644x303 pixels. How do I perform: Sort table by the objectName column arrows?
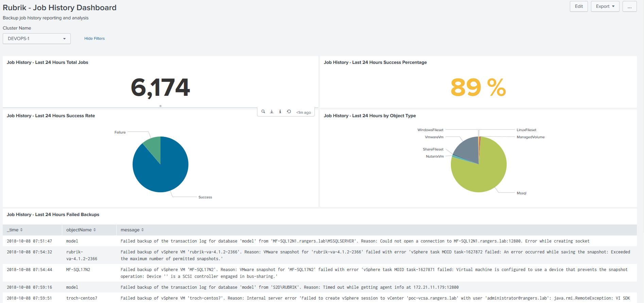pos(95,230)
